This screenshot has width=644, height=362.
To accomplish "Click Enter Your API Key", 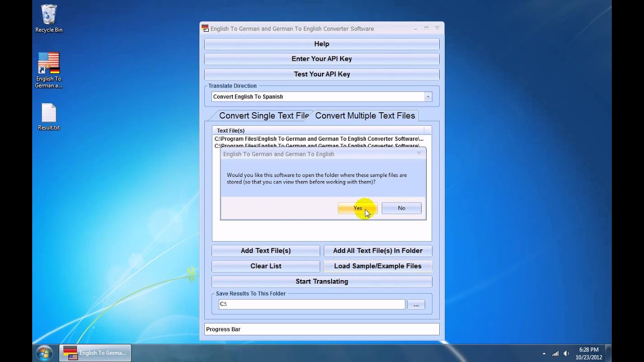I will pyautogui.click(x=321, y=59).
